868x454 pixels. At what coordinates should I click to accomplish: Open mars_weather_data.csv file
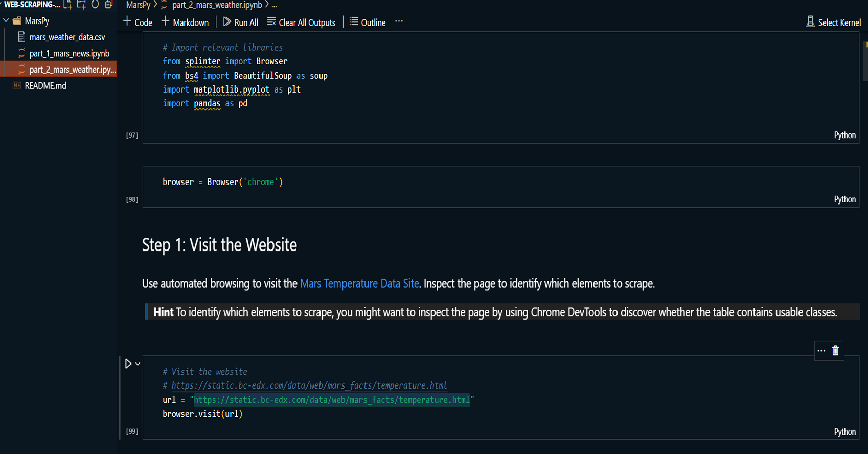point(67,37)
